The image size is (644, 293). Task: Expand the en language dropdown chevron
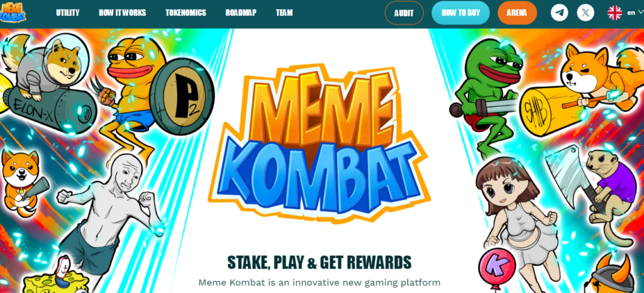click(x=640, y=13)
